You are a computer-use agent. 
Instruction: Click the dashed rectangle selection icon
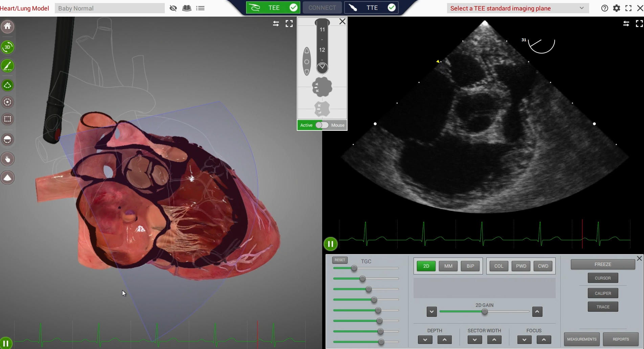[x=7, y=119]
